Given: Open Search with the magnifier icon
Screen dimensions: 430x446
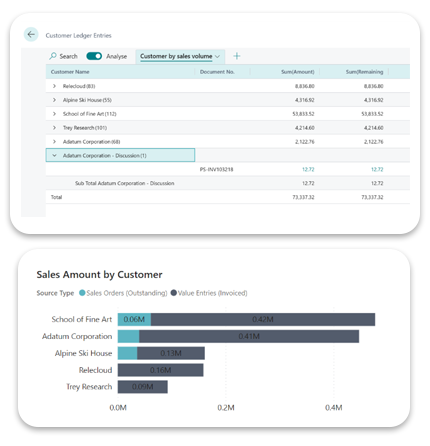Looking at the screenshot, I should tap(53, 56).
